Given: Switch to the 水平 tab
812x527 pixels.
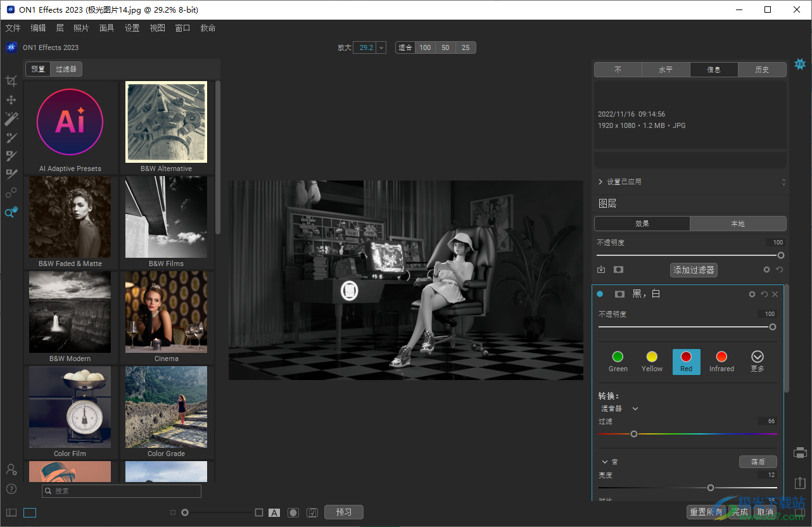Looking at the screenshot, I should 666,70.
